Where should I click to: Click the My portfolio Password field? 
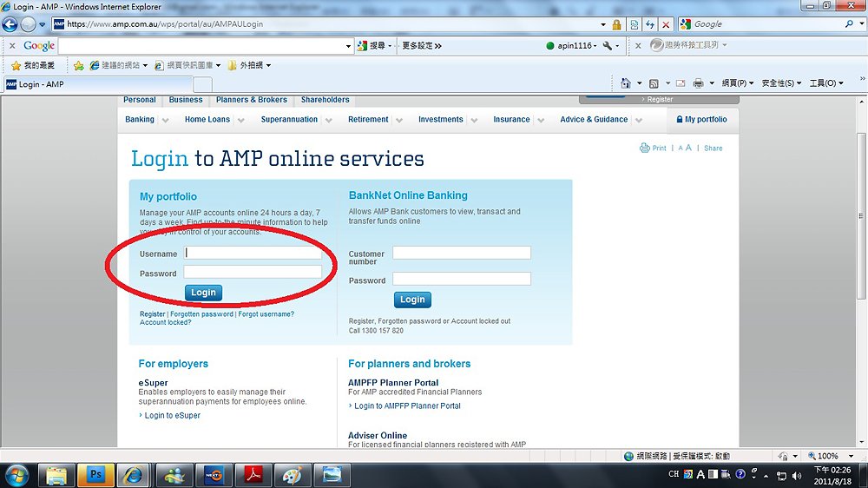(253, 272)
